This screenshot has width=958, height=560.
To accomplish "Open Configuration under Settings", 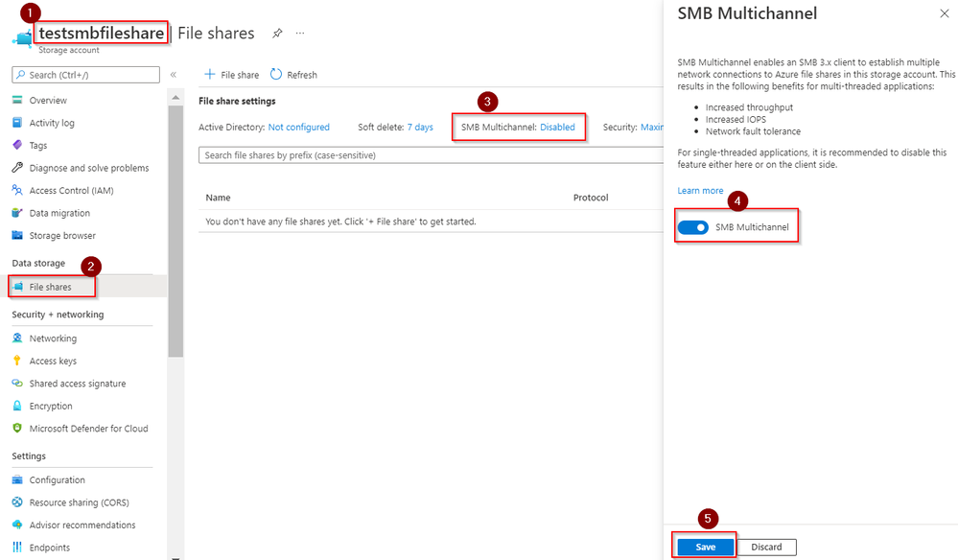I will pos(58,480).
